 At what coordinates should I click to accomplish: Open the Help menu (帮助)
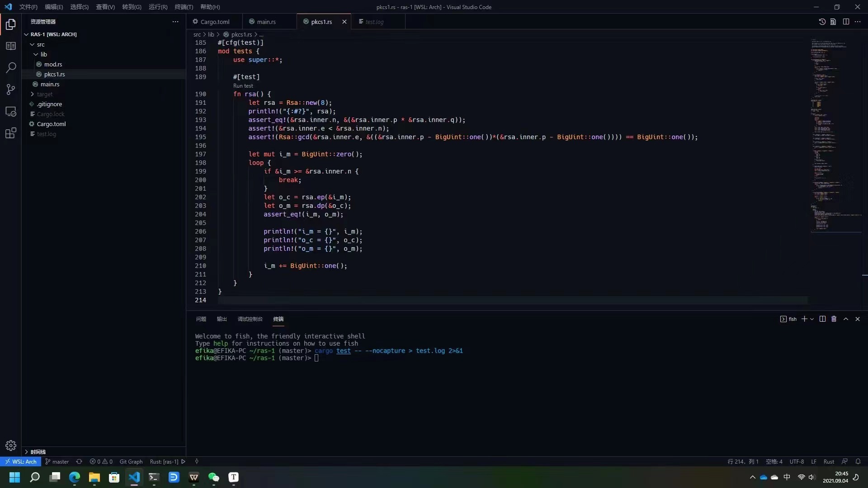click(x=210, y=7)
